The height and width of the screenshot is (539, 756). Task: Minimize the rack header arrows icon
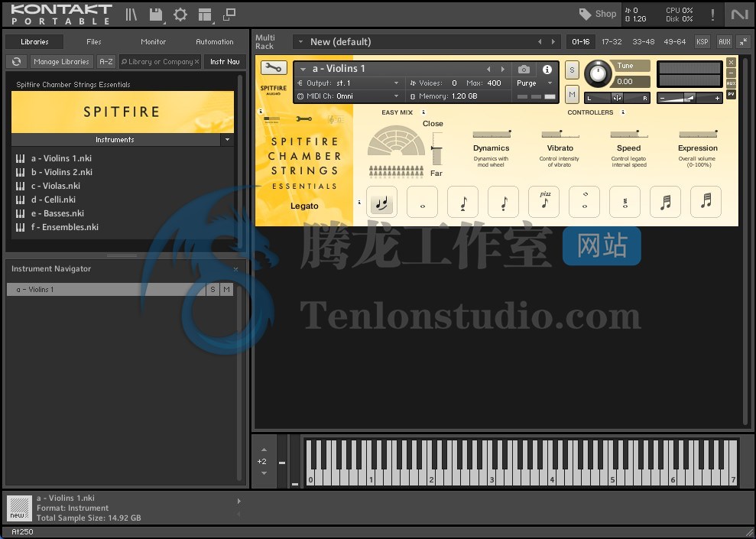pos(744,41)
